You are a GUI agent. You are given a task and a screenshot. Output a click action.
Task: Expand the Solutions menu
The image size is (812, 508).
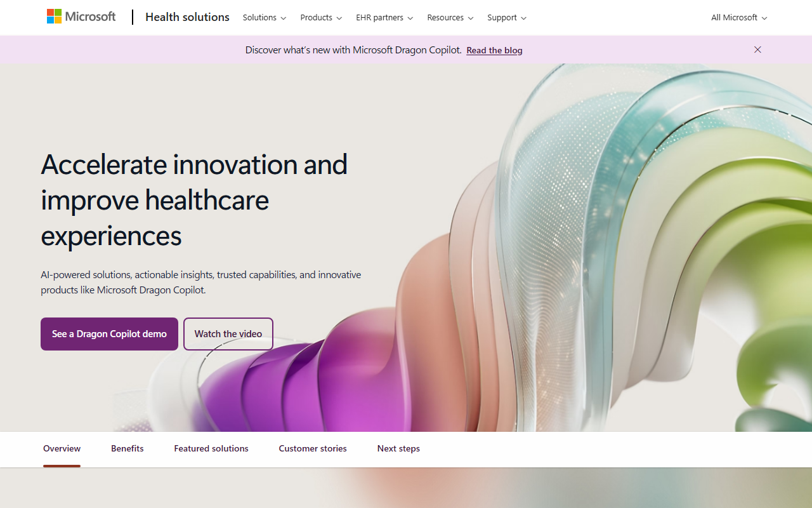click(265, 18)
